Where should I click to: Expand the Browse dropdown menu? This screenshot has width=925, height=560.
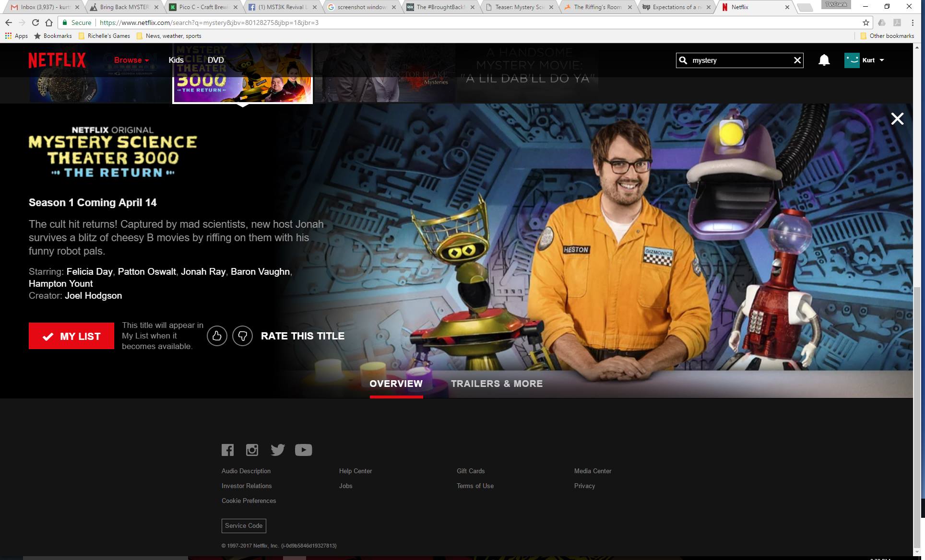(x=131, y=60)
